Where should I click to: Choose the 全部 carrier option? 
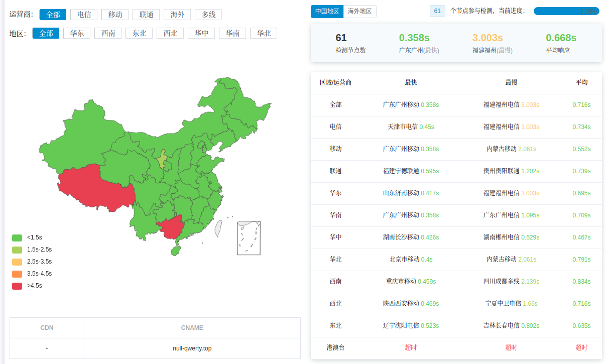click(x=53, y=15)
